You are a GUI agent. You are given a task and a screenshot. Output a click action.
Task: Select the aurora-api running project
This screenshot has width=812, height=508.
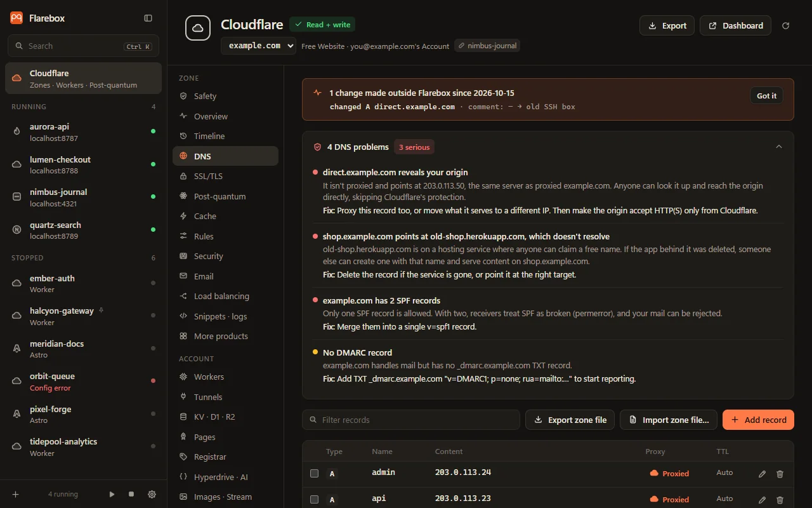(83, 132)
